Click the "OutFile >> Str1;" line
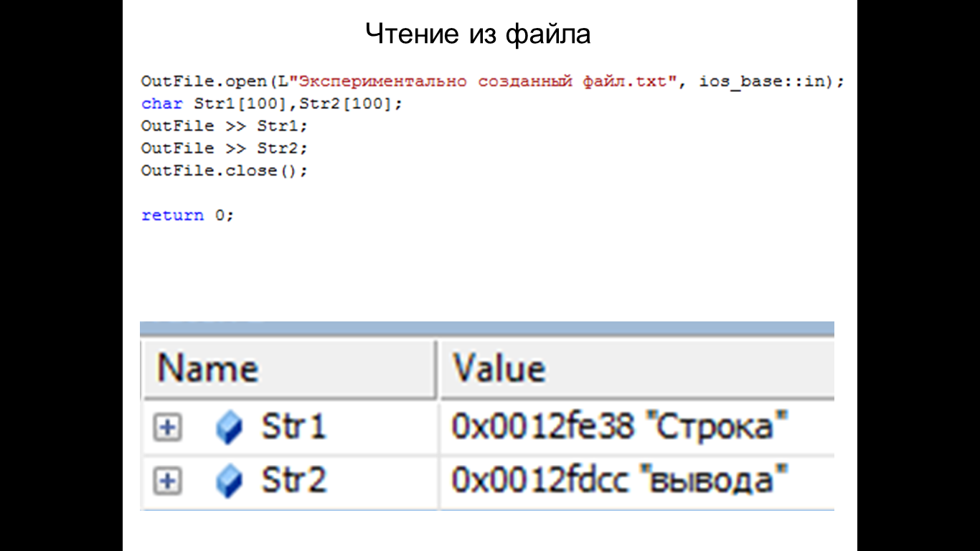The image size is (980, 551). coord(224,126)
